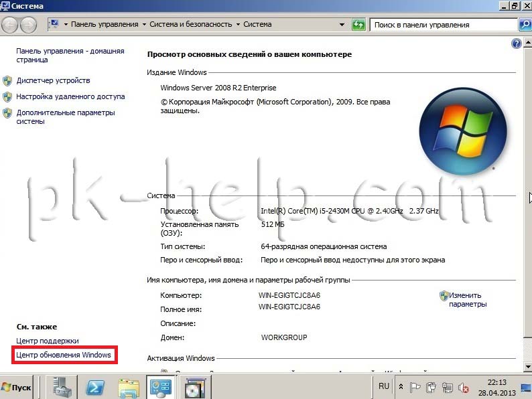Click the power plug tray icon
This screenshot has height=399, width=532.
tap(431, 387)
